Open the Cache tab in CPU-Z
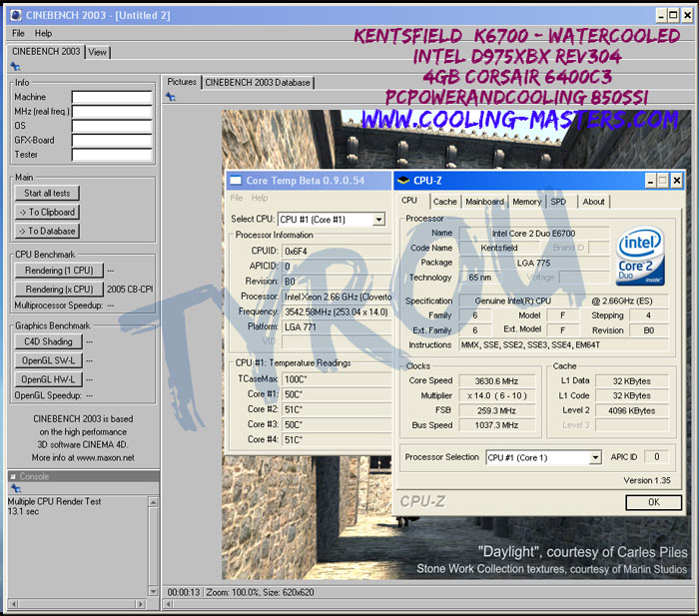The width and height of the screenshot is (699, 616). [x=445, y=202]
